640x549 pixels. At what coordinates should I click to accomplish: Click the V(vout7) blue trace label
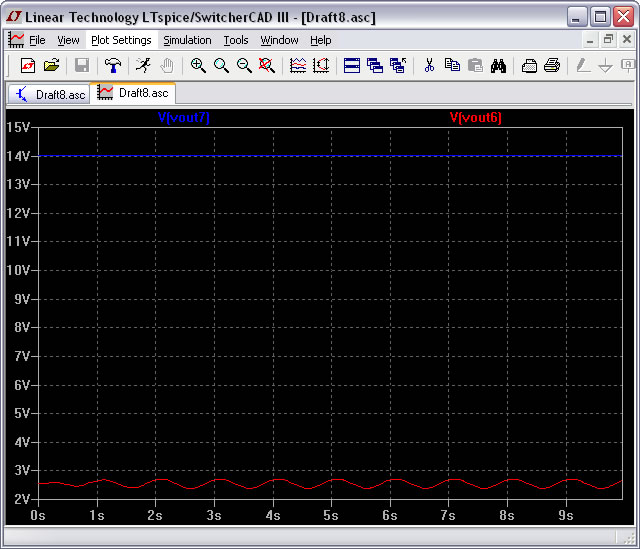click(184, 118)
